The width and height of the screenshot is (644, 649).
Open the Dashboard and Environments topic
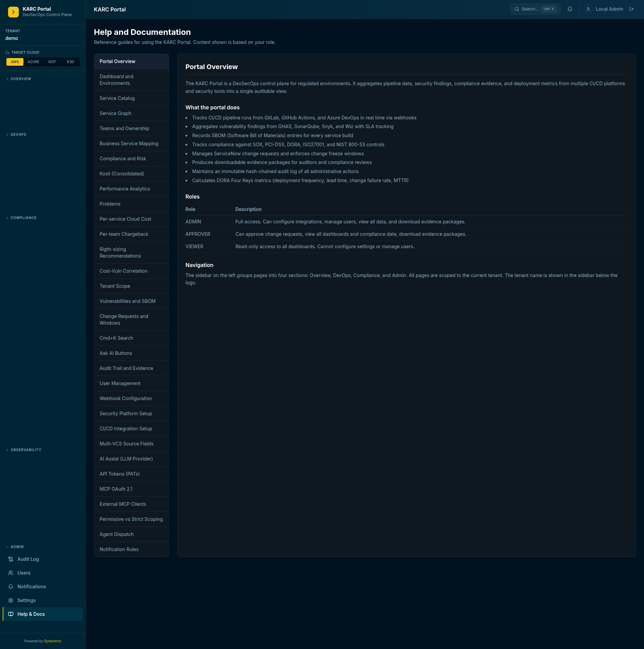click(131, 80)
